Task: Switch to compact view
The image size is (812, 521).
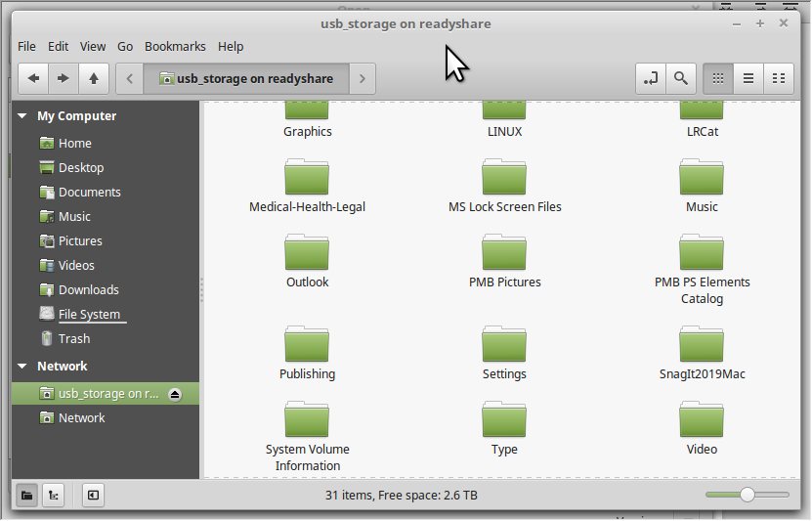Action: [779, 79]
